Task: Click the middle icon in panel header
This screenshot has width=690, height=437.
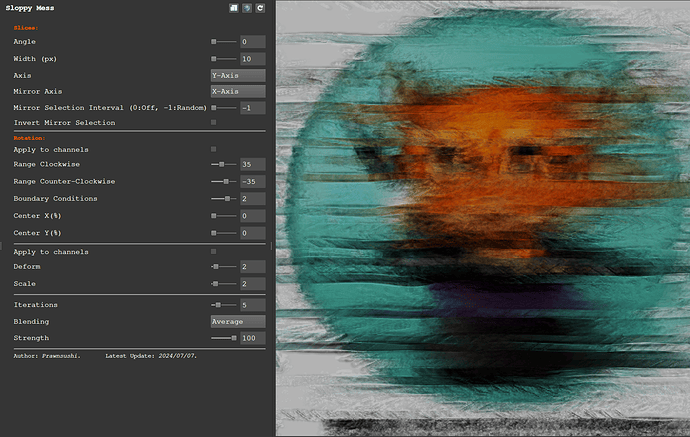Action: pos(246,7)
